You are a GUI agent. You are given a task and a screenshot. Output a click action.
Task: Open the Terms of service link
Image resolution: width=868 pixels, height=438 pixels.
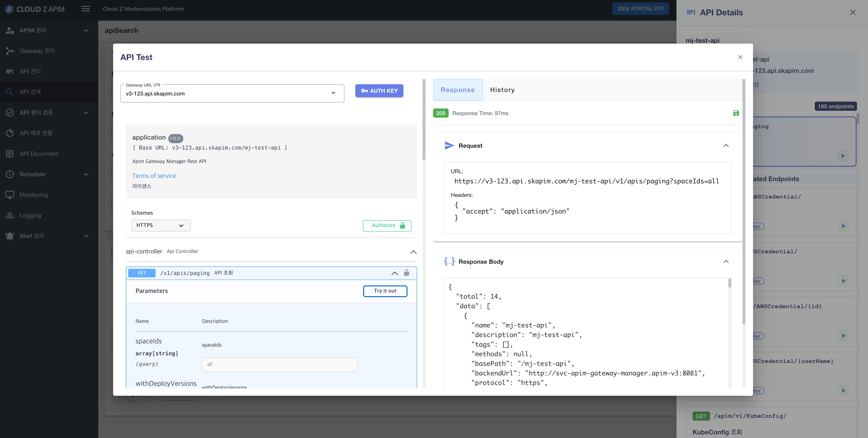[154, 176]
